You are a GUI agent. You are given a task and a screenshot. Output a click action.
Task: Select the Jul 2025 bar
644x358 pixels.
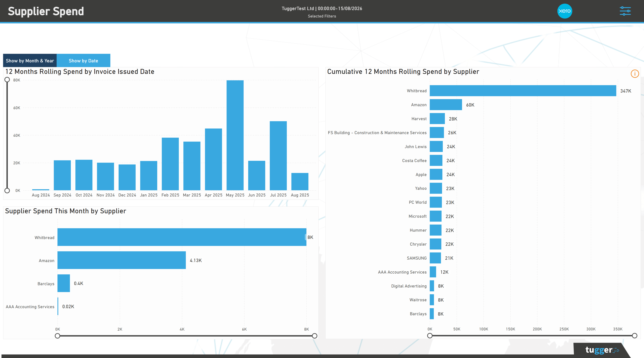pyautogui.click(x=278, y=156)
